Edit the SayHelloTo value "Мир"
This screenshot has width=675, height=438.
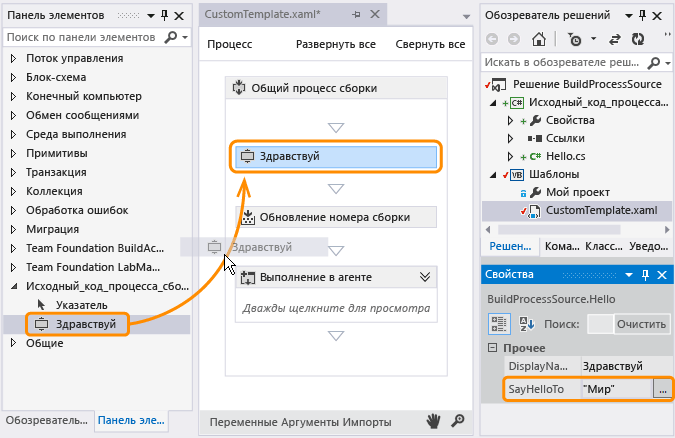click(x=617, y=389)
